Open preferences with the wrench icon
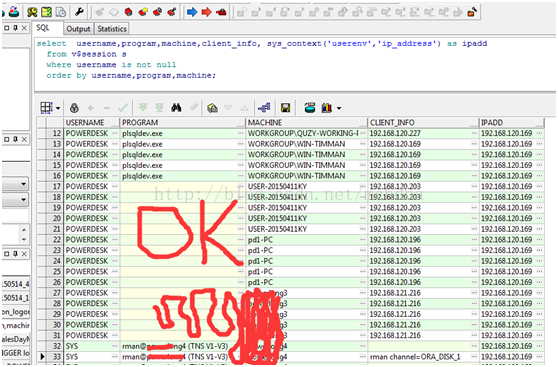 point(79,12)
